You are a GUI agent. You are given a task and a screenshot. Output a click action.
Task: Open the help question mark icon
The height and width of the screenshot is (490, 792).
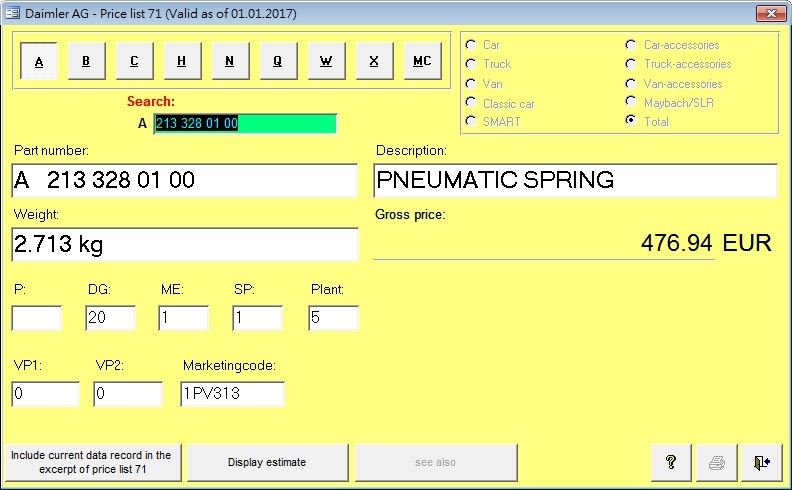point(671,462)
